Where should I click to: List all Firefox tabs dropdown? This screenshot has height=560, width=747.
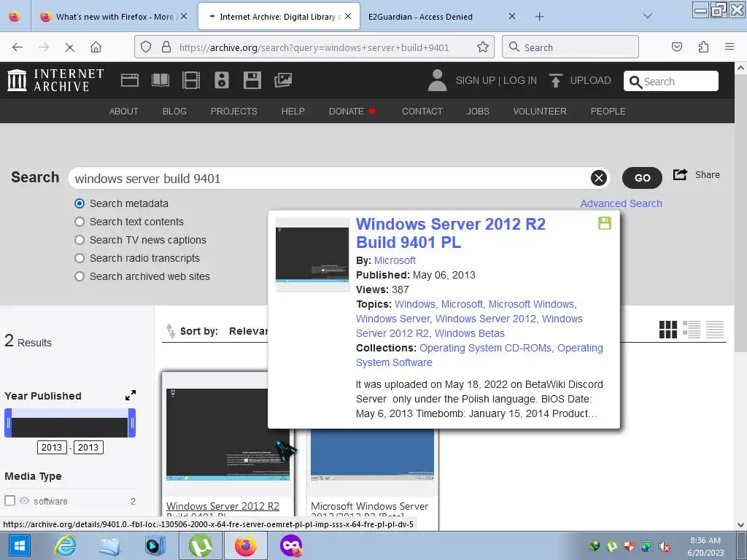[x=648, y=16]
